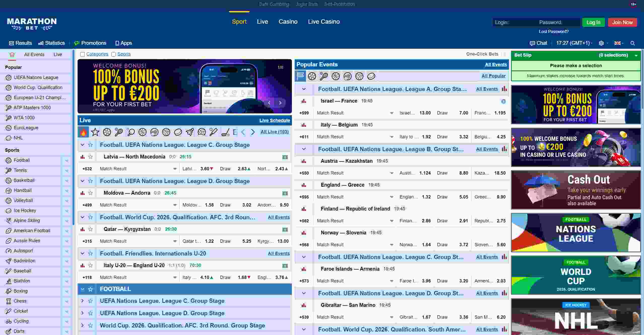Click the Log In button
This screenshot has height=335, width=644.
pyautogui.click(x=593, y=22)
